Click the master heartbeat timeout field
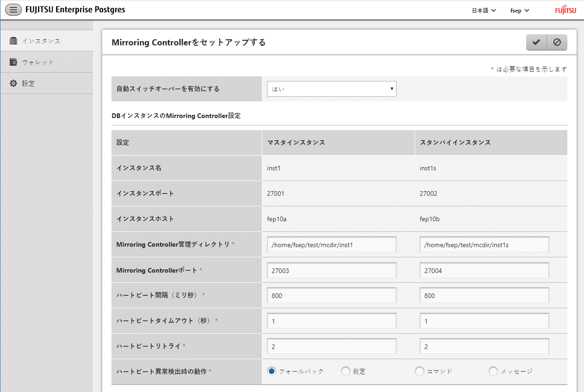 331,321
